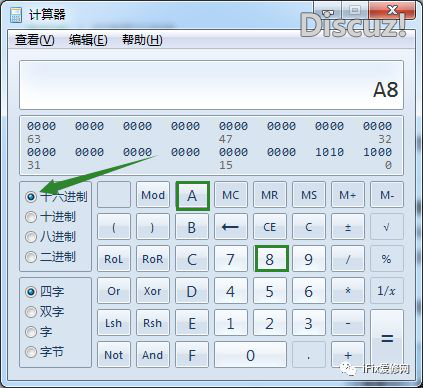Click the close parenthesis button
Screen dimensions: 423x388
click(x=153, y=227)
